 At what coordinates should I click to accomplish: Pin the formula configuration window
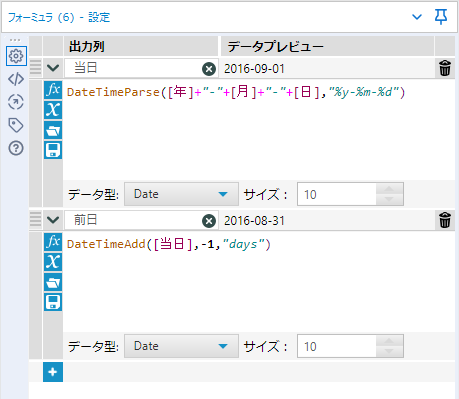441,17
